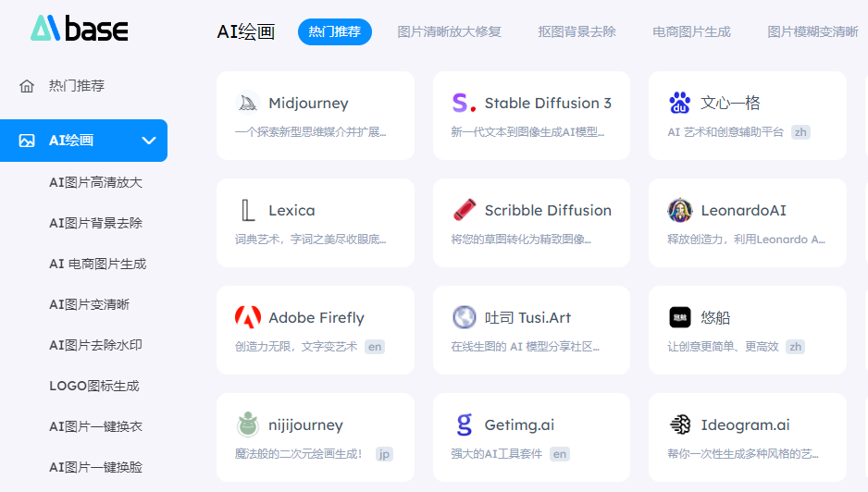
Task: Open AI图片一键换脸 in the sidebar
Action: click(x=95, y=467)
